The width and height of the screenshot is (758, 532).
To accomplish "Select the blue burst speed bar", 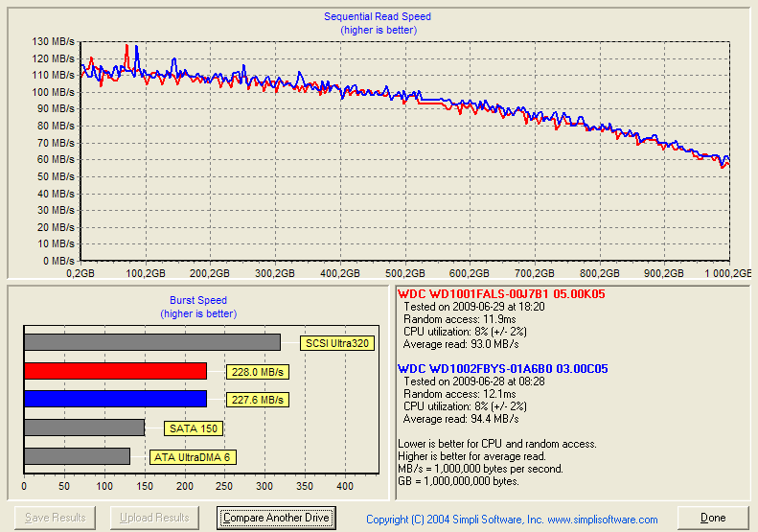I will pos(115,399).
